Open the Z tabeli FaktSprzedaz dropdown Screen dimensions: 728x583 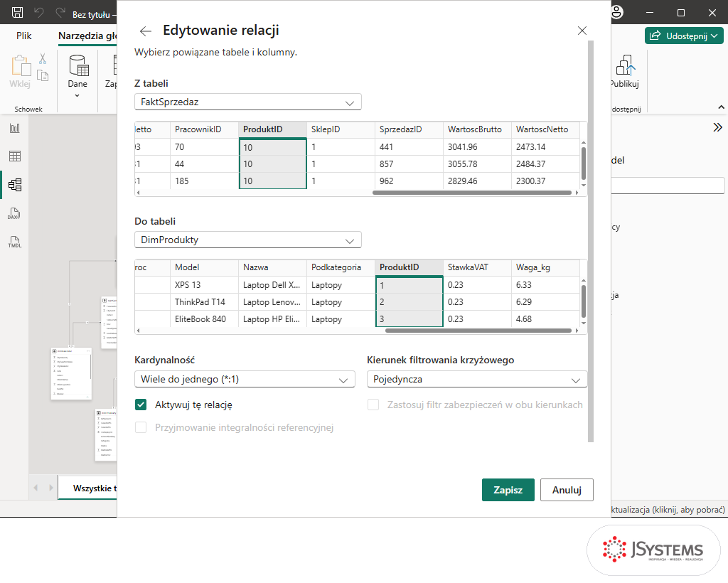tap(248, 102)
